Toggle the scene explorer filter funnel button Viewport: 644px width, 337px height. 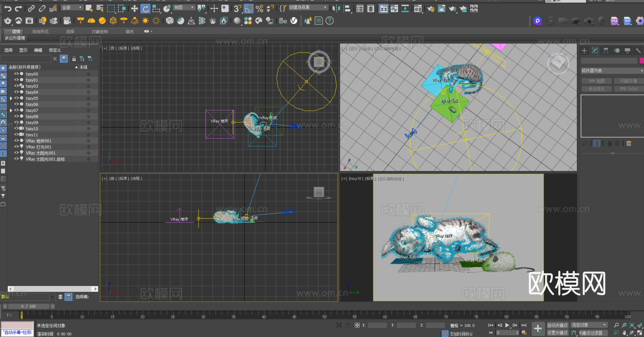click(64, 59)
